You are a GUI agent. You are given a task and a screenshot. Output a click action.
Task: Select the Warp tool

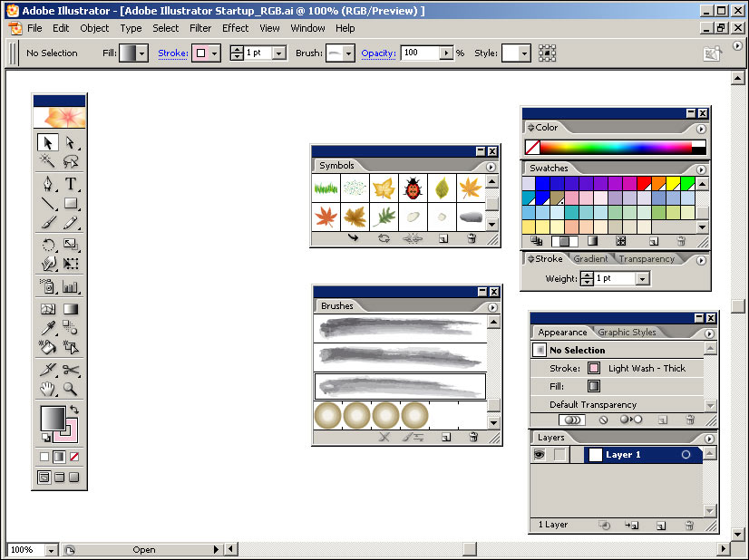coord(48,264)
